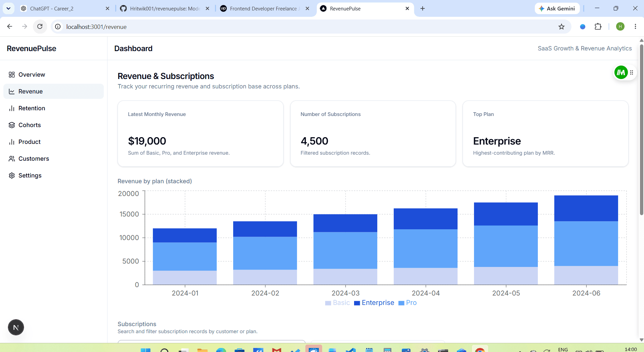Click the Pro segment of the 2024-01 bar
This screenshot has width=644, height=352.
coord(185,257)
